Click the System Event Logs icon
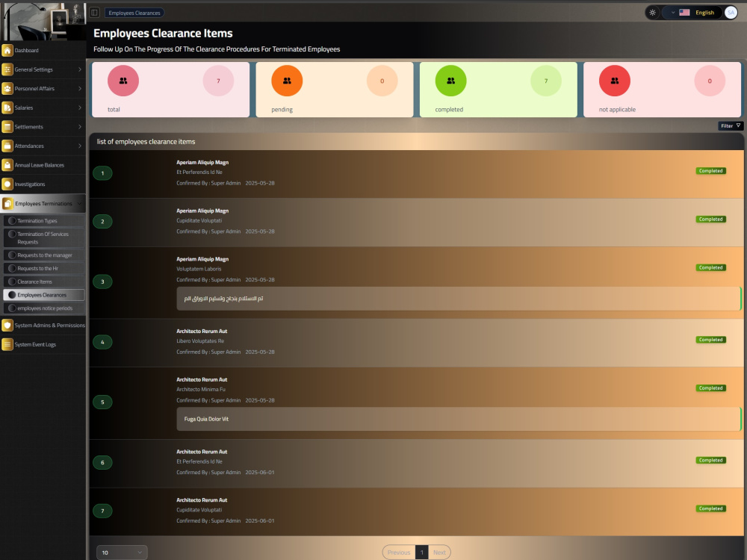This screenshot has height=560, width=747. pyautogui.click(x=7, y=344)
